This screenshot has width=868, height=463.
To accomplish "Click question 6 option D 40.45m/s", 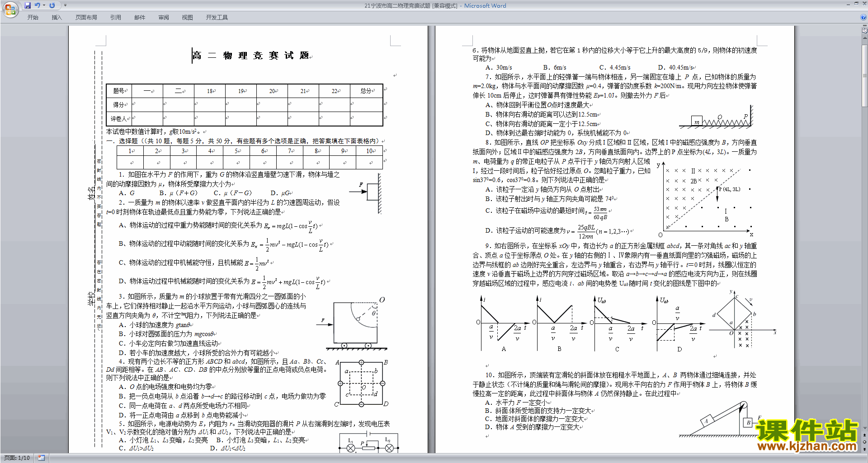I will (x=676, y=67).
